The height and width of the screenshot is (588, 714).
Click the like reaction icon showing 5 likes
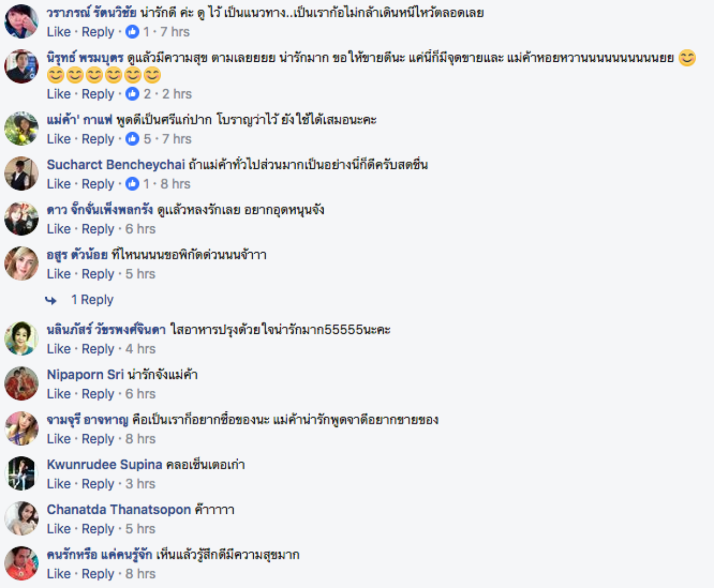click(x=132, y=139)
